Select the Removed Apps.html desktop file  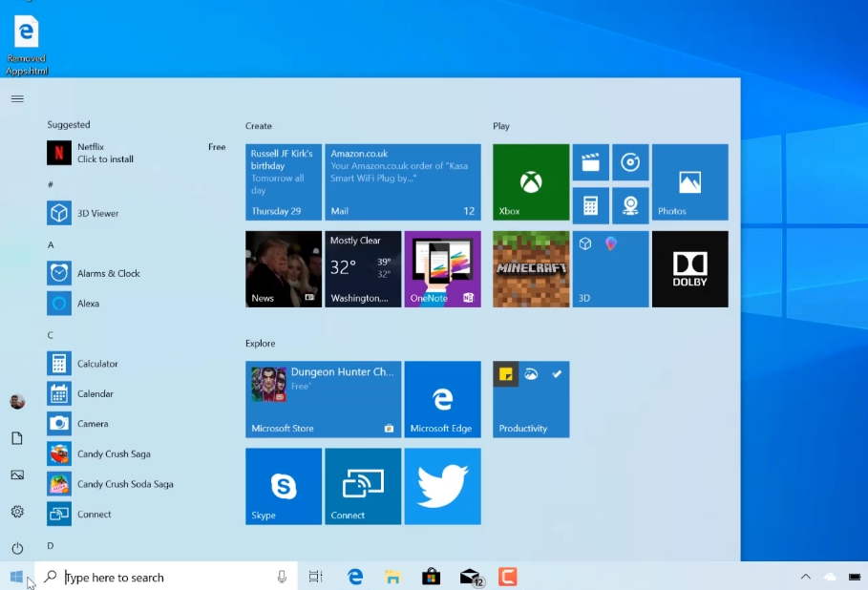point(27,44)
